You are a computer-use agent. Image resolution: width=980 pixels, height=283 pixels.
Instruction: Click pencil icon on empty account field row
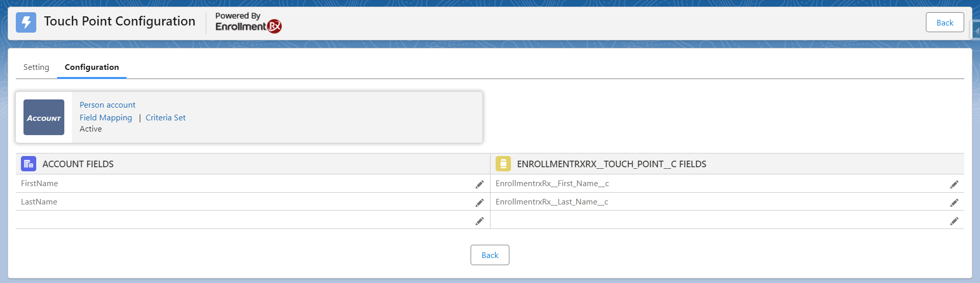(479, 221)
